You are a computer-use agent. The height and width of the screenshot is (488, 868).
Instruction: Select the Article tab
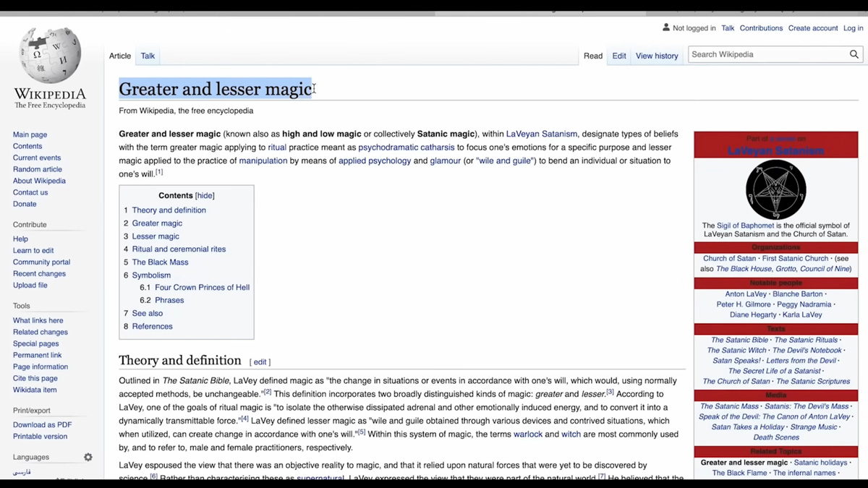pos(120,56)
